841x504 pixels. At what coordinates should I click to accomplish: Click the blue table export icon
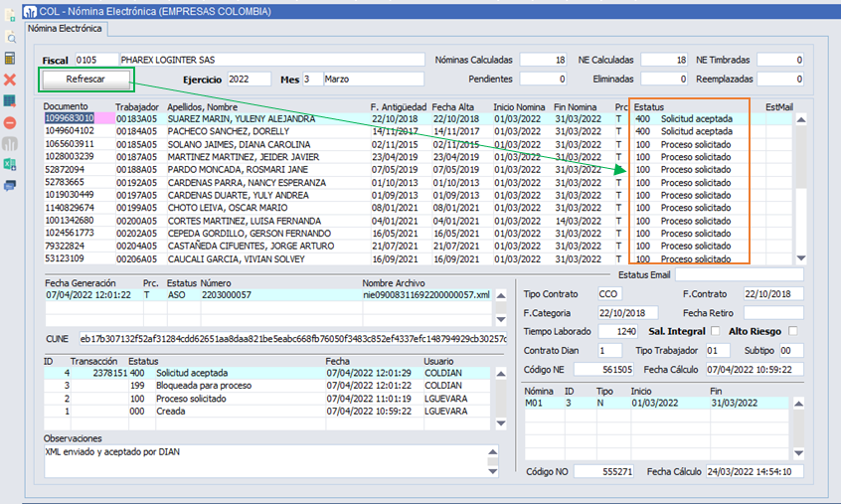[x=10, y=100]
